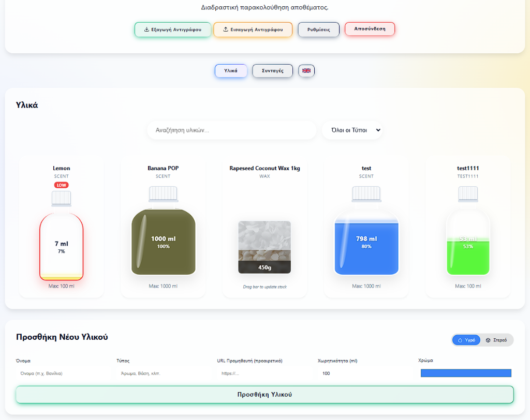Click the Εισαγωγή Αντιγράφου import button
The height and width of the screenshot is (420, 530).
click(x=253, y=29)
